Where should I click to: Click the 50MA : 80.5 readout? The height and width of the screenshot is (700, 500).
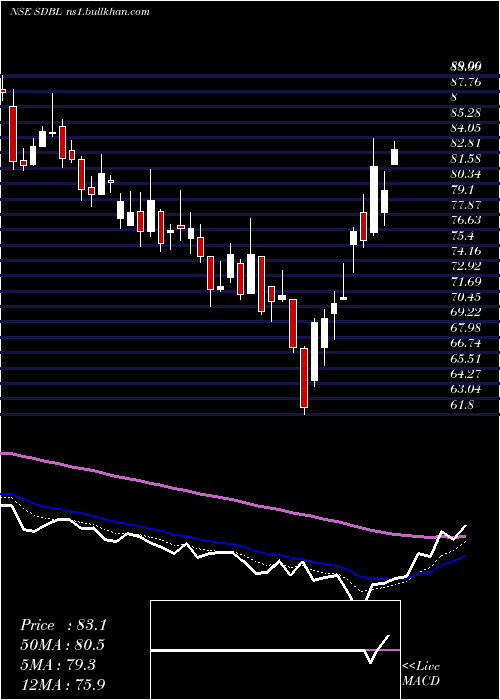pyautogui.click(x=62, y=645)
